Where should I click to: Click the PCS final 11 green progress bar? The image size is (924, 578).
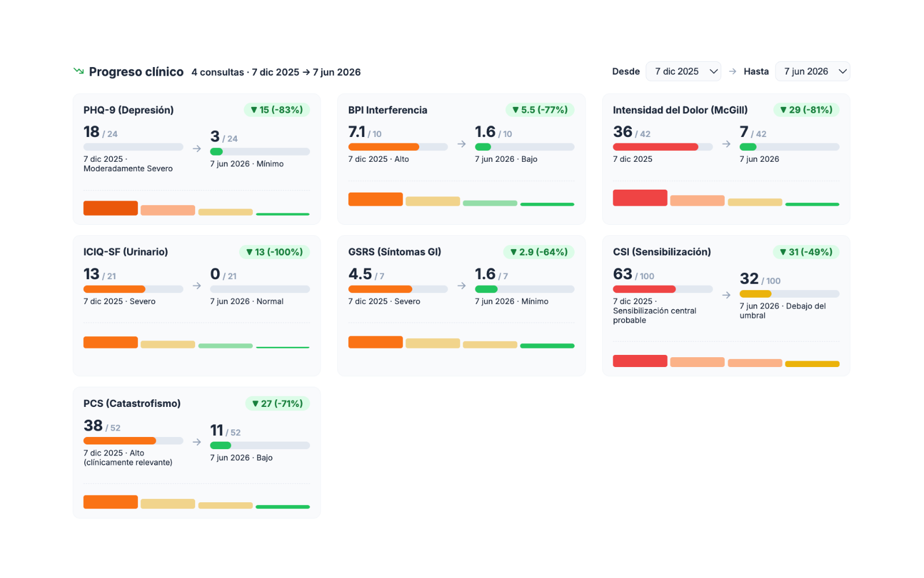pyautogui.click(x=260, y=445)
